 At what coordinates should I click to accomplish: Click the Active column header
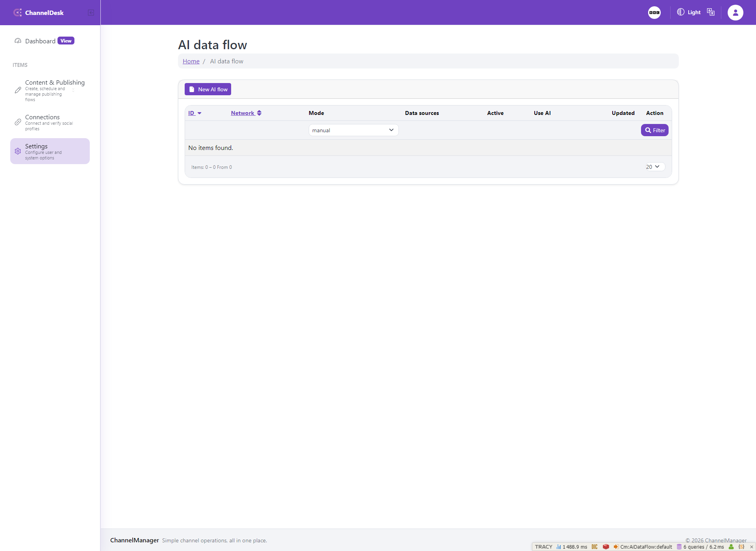tap(495, 113)
